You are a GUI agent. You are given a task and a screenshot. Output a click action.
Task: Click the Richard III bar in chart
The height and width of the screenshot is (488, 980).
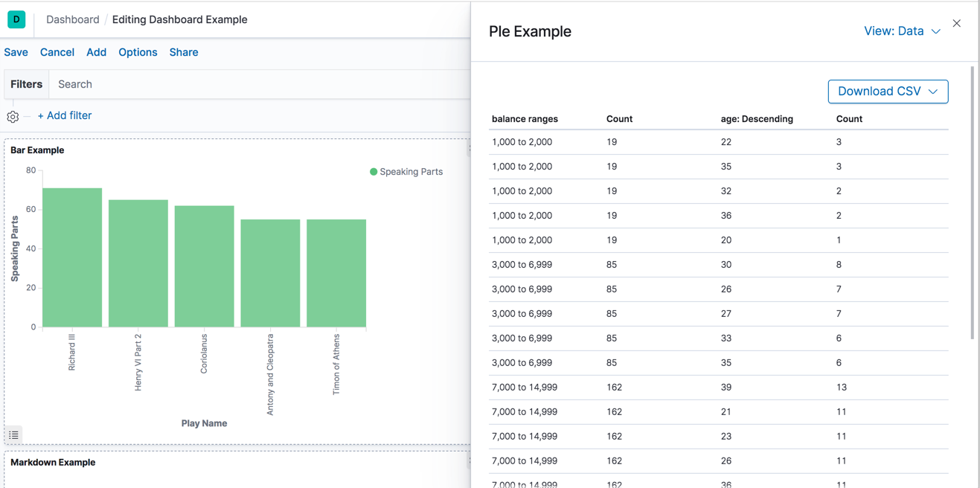pyautogui.click(x=72, y=257)
